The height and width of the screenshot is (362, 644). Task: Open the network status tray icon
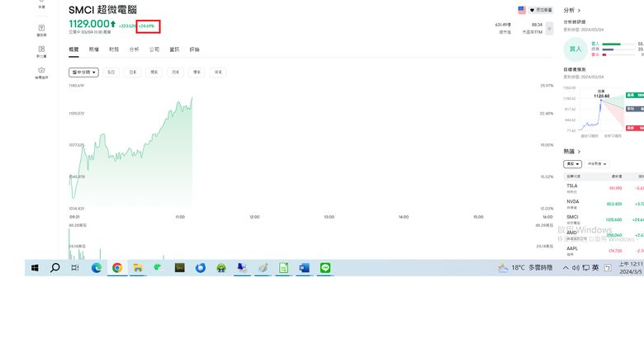[x=585, y=268]
